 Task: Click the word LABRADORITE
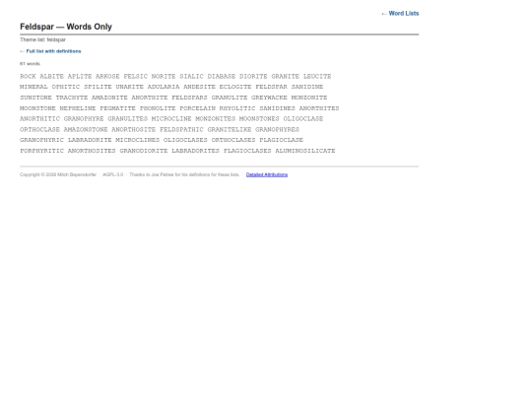pyautogui.click(x=90, y=140)
